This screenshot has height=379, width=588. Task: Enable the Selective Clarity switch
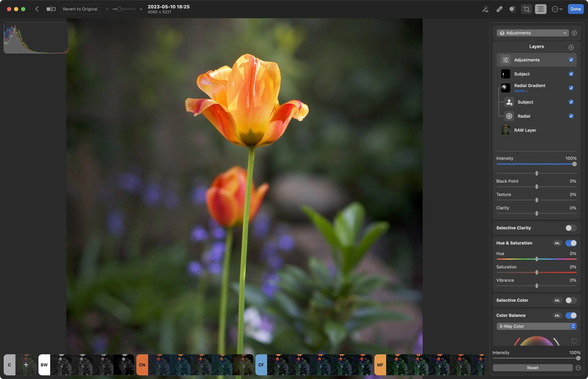[x=571, y=228]
